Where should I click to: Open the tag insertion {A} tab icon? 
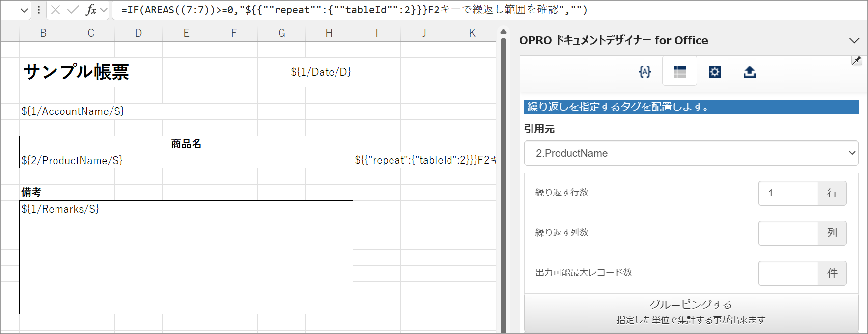[644, 72]
